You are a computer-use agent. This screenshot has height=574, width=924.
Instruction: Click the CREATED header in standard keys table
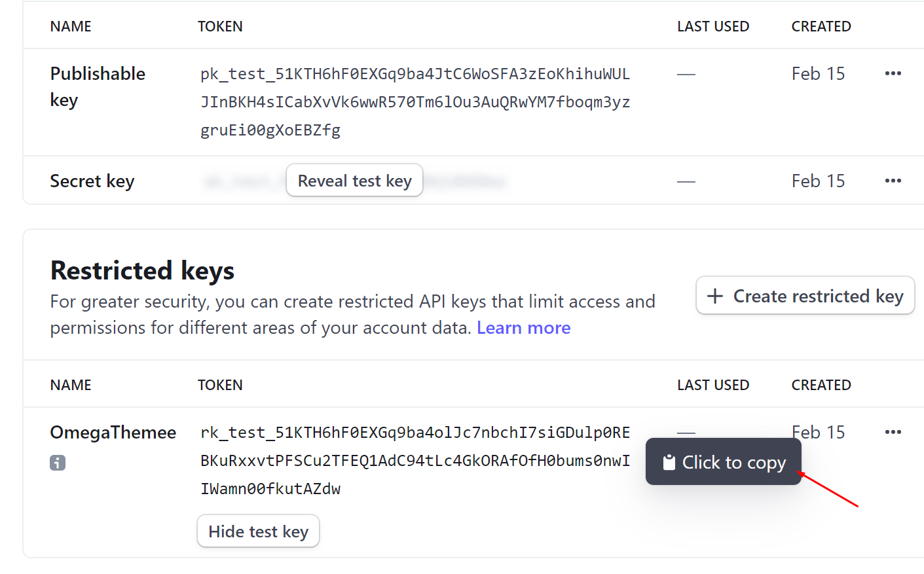821,27
